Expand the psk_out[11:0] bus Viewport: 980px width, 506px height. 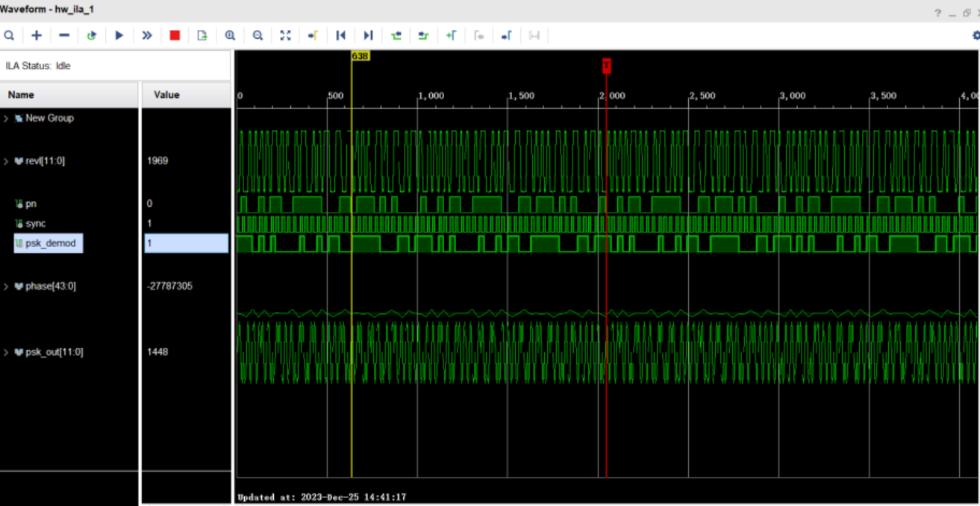[x=7, y=351]
